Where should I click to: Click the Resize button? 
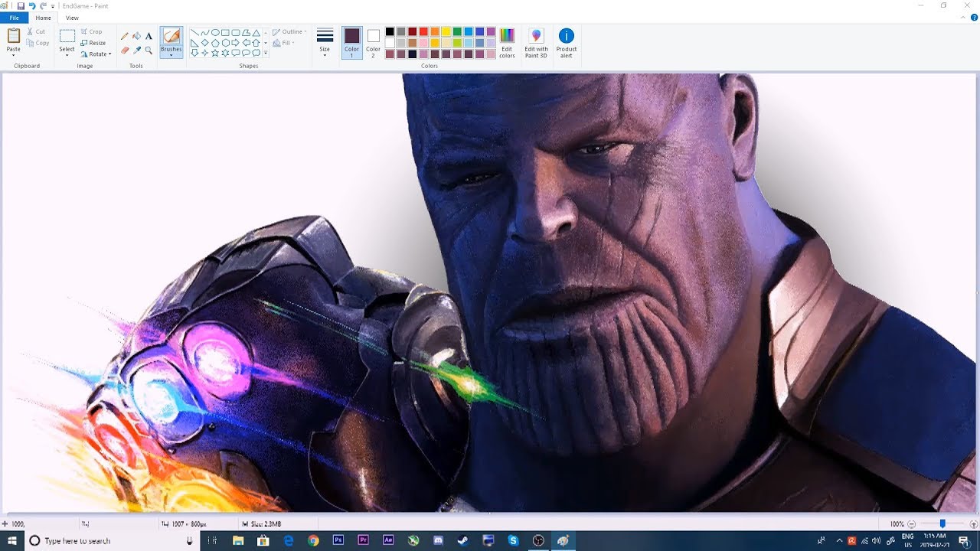[x=93, y=43]
